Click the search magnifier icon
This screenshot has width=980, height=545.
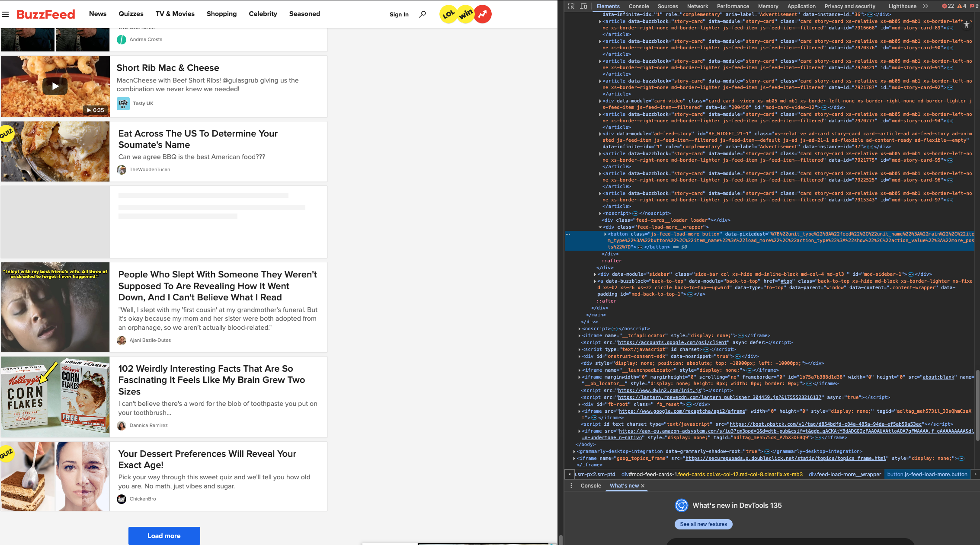pos(423,14)
